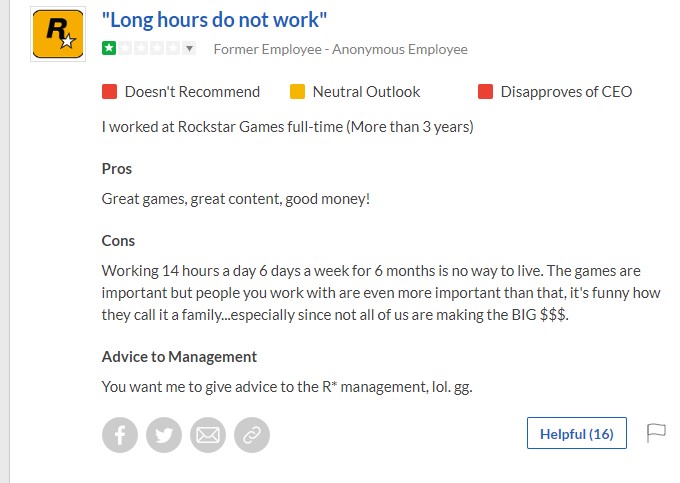
Task: Flag this review with the flag icon
Action: (656, 433)
